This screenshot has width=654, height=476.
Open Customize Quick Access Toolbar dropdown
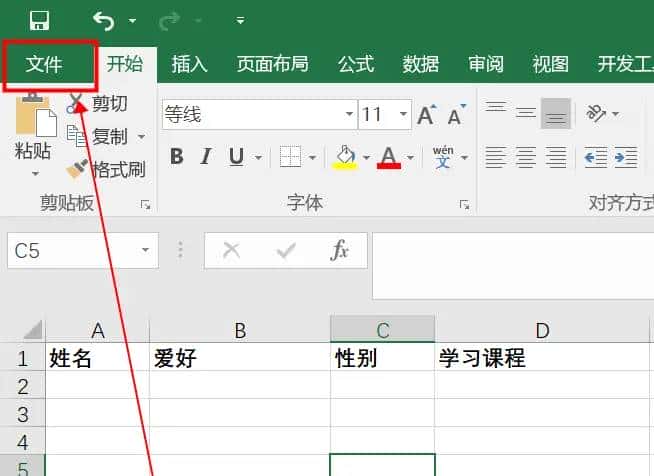pyautogui.click(x=240, y=20)
